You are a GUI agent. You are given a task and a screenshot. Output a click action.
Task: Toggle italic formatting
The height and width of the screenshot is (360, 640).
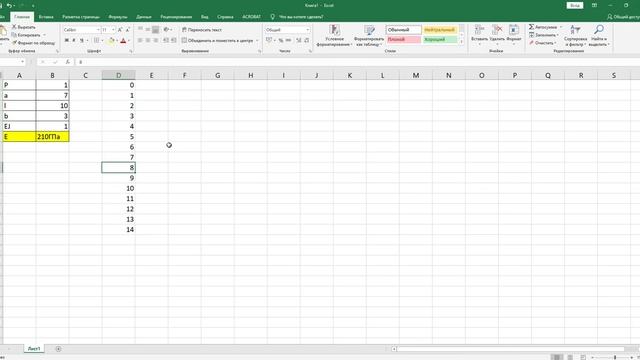click(74, 40)
